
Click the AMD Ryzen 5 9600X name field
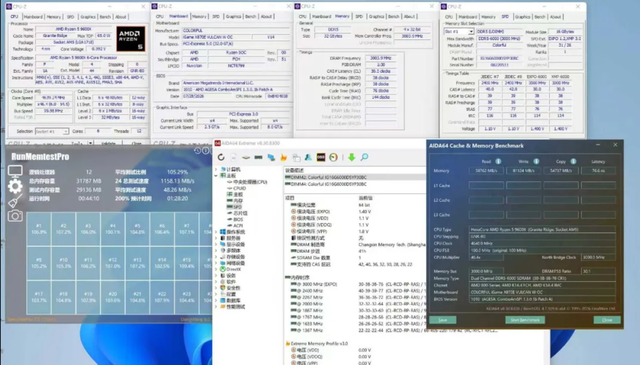pyautogui.click(x=73, y=29)
